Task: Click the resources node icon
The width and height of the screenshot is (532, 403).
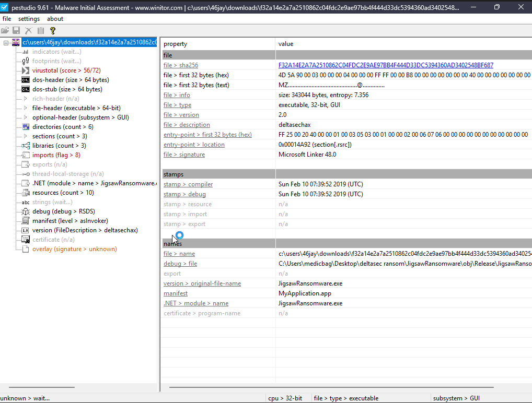Action: 26,193
